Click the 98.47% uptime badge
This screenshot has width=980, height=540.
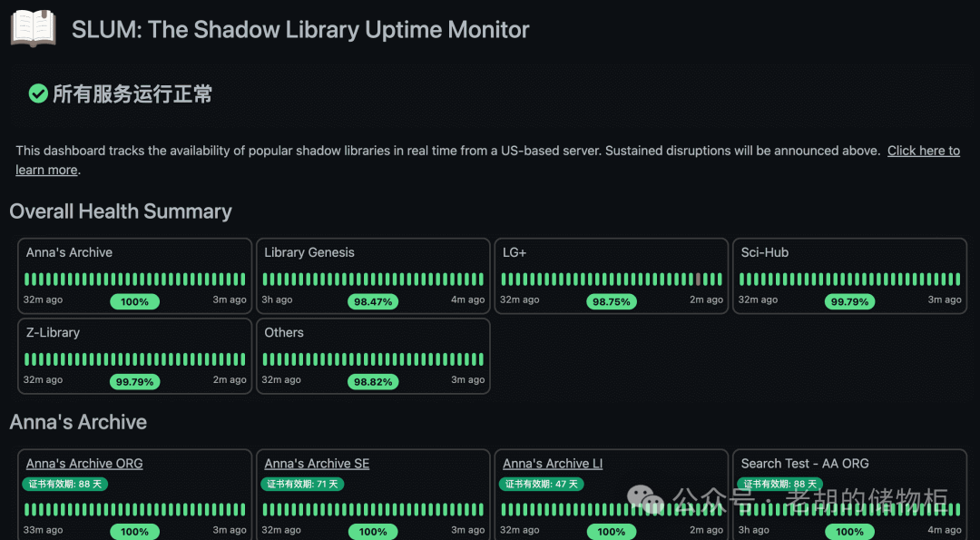coord(373,302)
